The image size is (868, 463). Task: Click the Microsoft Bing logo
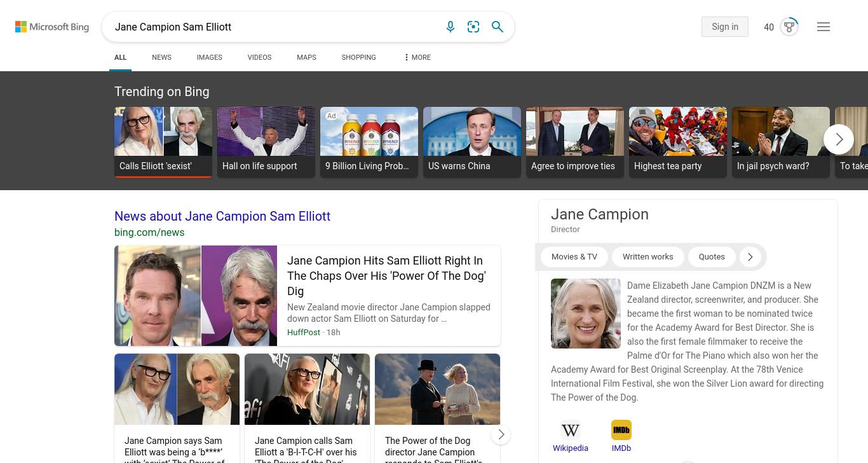tap(52, 27)
